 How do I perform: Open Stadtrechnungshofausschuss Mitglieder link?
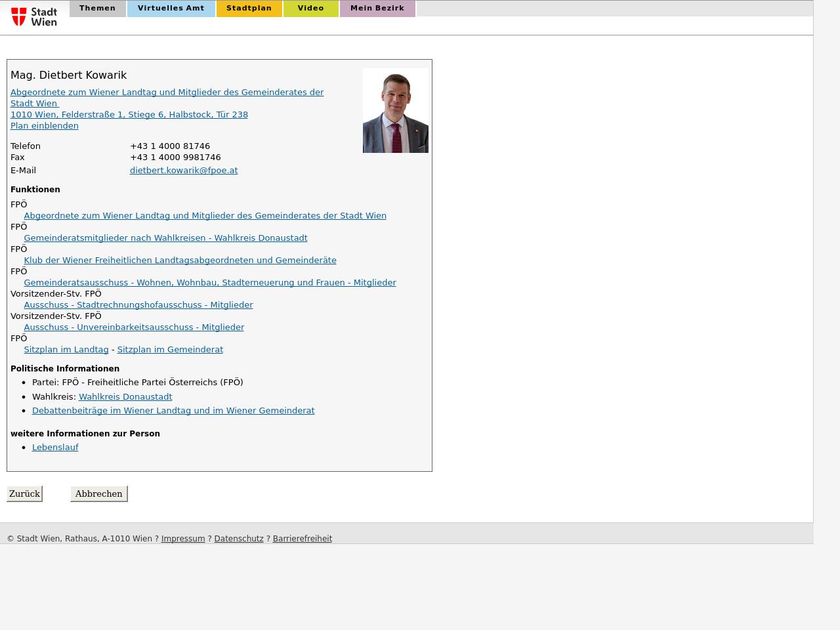(x=138, y=304)
